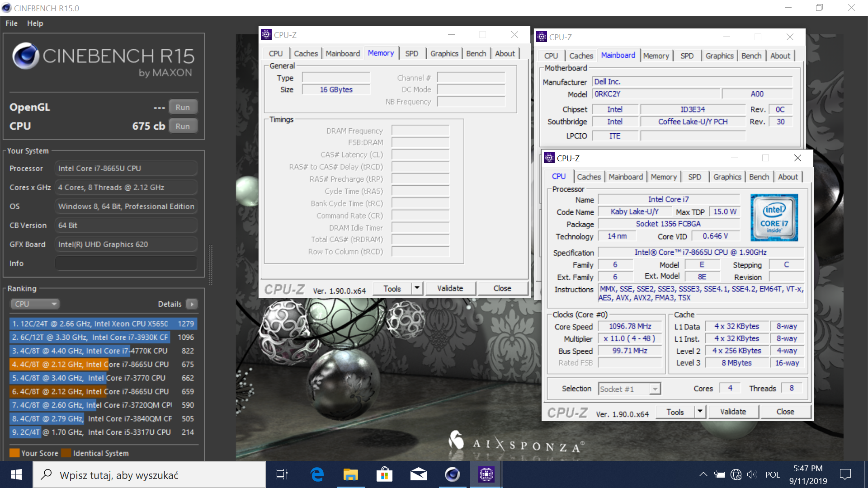This screenshot has width=868, height=488.
Task: Click Dell Inc. manufacturer value
Action: 692,82
